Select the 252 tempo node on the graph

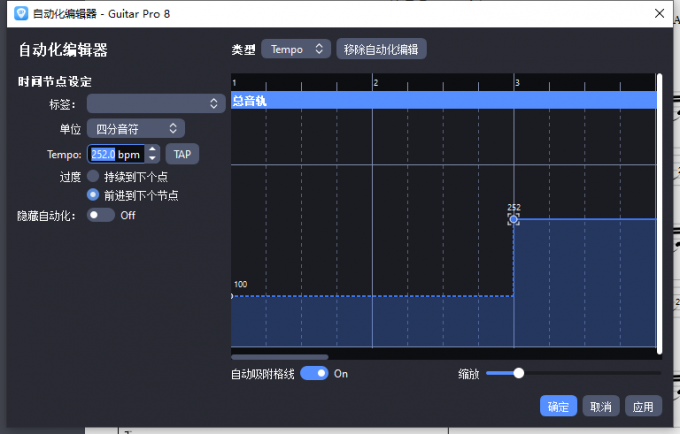(513, 219)
